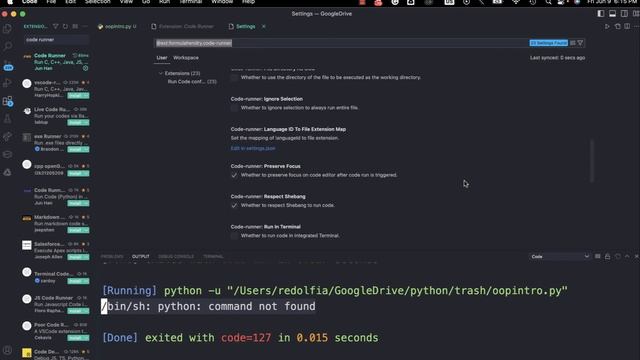
Task: Lock output panel scrolling
Action: coord(607,256)
